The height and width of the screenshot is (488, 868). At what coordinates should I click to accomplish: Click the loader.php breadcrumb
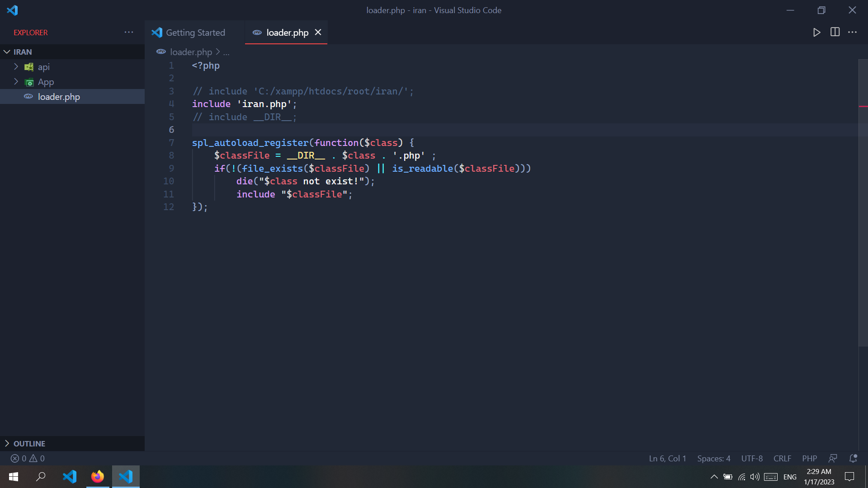coord(191,52)
